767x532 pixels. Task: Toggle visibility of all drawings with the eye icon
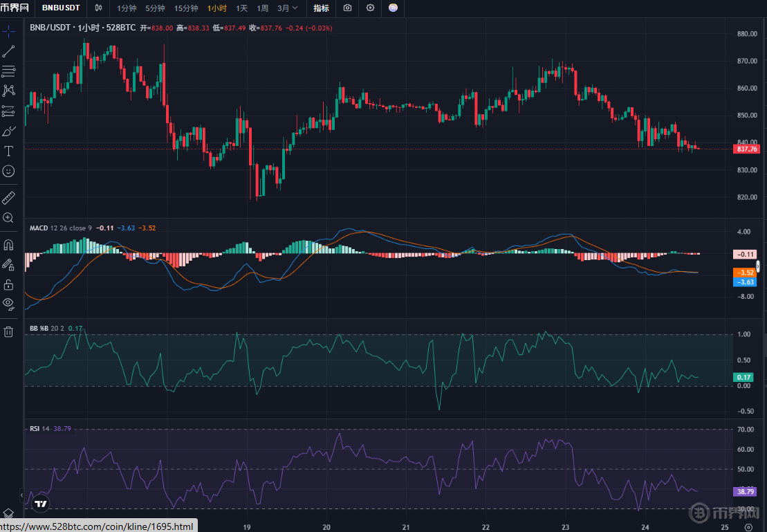8,303
